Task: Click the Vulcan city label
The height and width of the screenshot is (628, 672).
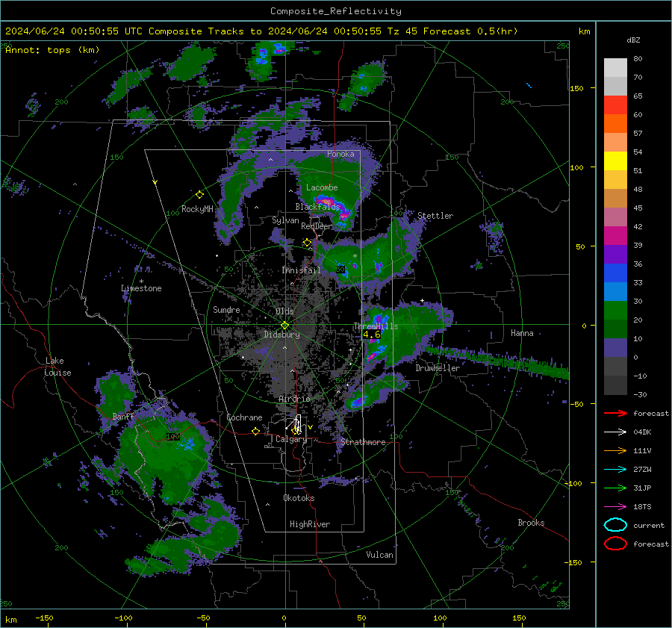Action: (379, 555)
